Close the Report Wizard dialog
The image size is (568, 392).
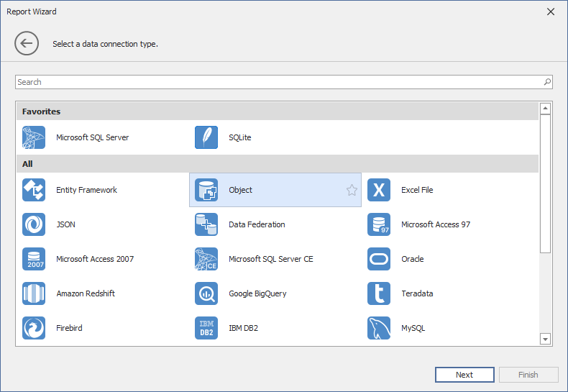coord(551,12)
